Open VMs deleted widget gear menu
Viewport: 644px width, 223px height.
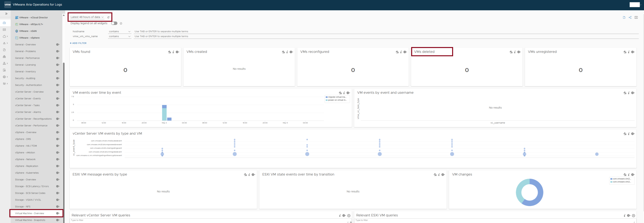(x=519, y=52)
